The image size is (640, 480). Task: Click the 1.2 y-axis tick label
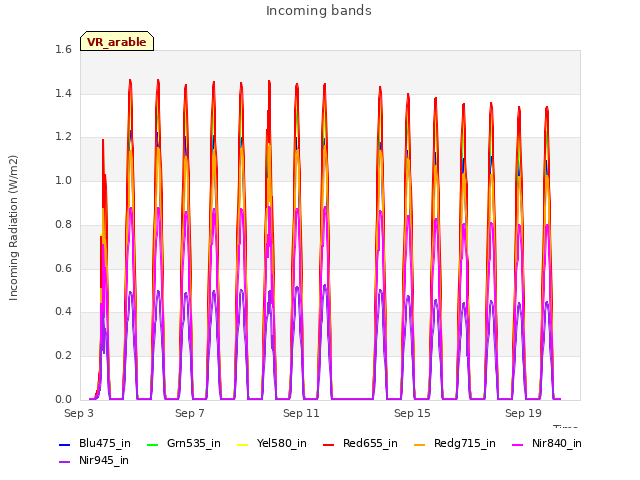63,137
